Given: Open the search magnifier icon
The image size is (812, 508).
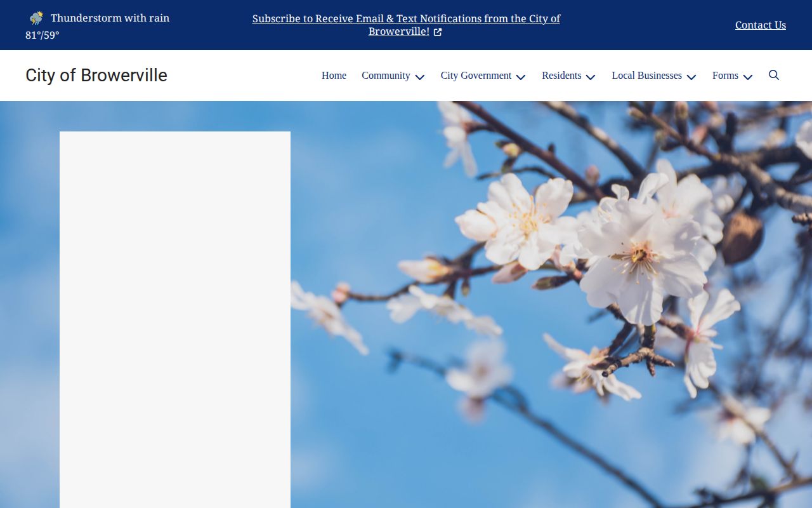Looking at the screenshot, I should pyautogui.click(x=774, y=75).
